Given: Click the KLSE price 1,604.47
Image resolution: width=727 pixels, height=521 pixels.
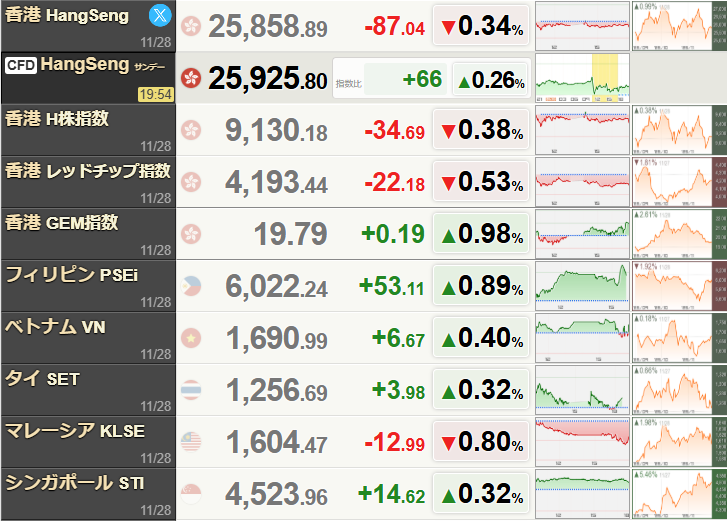Looking at the screenshot, I should [277, 442].
